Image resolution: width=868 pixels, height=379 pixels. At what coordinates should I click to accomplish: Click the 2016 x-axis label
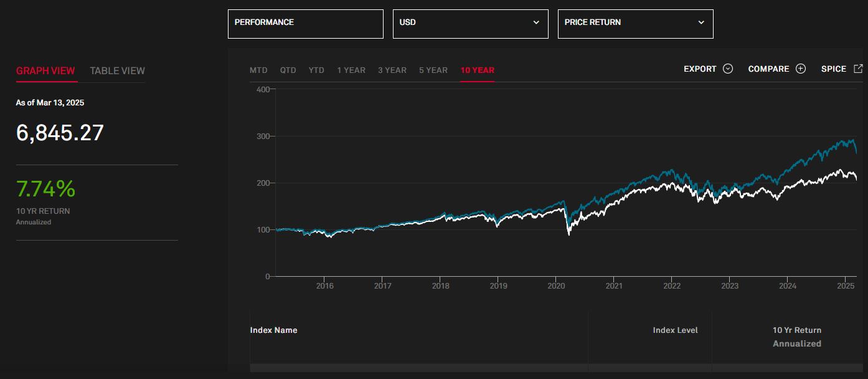324,286
